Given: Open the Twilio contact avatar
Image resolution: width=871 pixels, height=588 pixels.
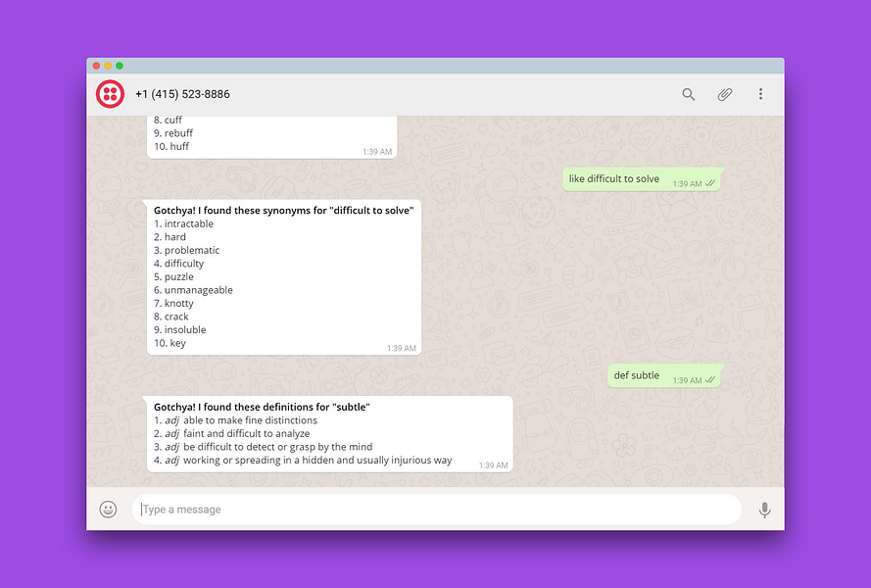Looking at the screenshot, I should [110, 94].
